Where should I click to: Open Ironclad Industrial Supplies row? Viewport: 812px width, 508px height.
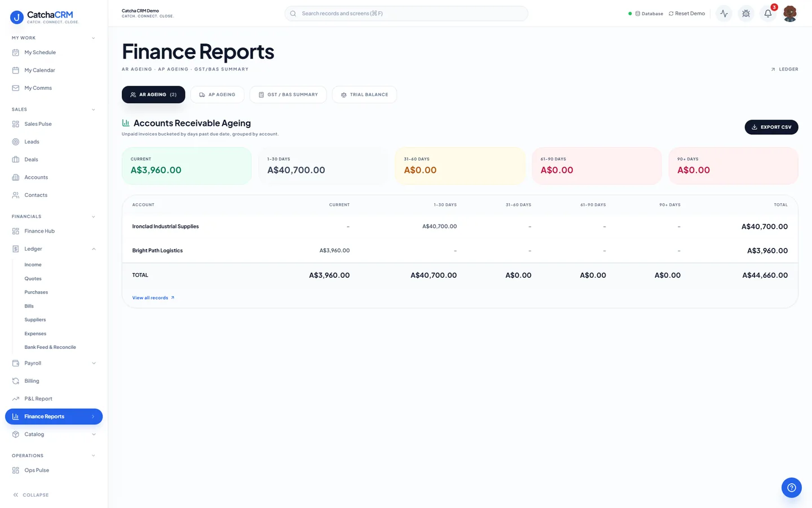(460, 226)
